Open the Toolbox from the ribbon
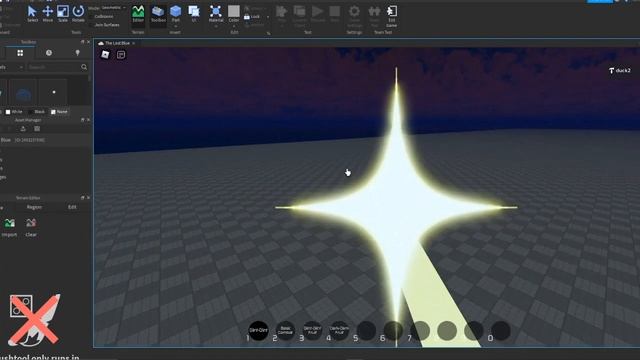The width and height of the screenshot is (640, 360). pos(158,14)
